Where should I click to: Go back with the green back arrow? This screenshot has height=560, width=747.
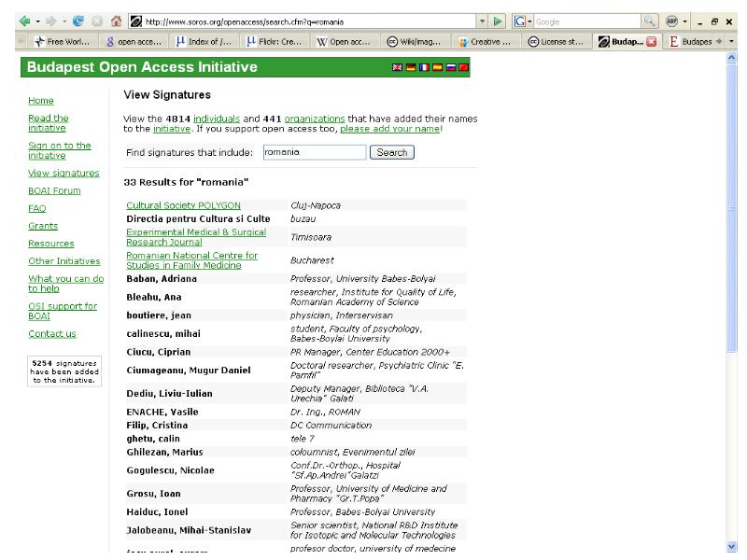(x=25, y=21)
